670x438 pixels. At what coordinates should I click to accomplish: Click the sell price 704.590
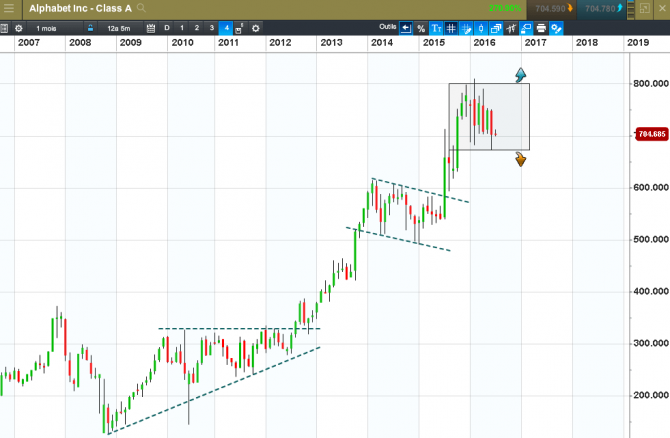pyautogui.click(x=553, y=9)
